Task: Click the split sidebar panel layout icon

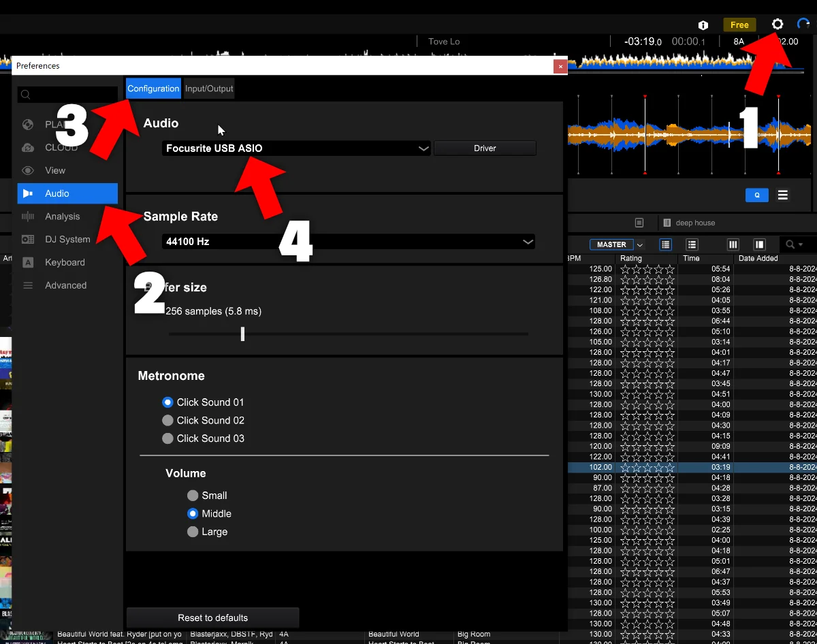Action: point(760,244)
